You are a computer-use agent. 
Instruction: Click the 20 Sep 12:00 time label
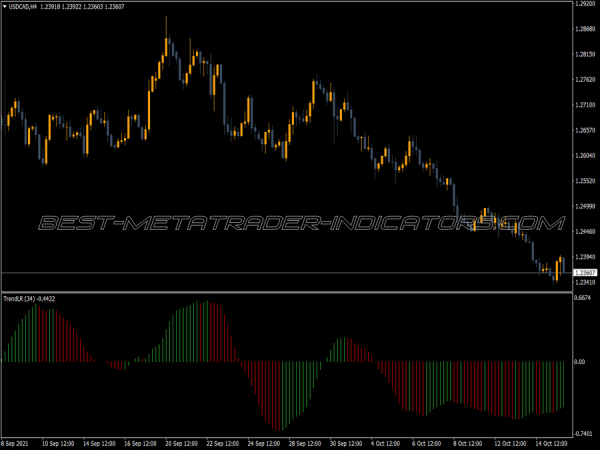point(182,443)
